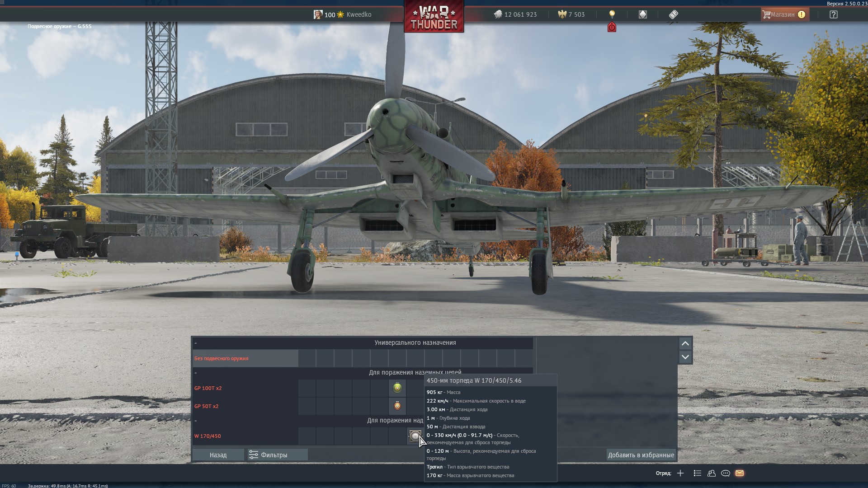868x488 pixels.
Task: Select GP 100T bomb in slot
Action: (x=397, y=388)
